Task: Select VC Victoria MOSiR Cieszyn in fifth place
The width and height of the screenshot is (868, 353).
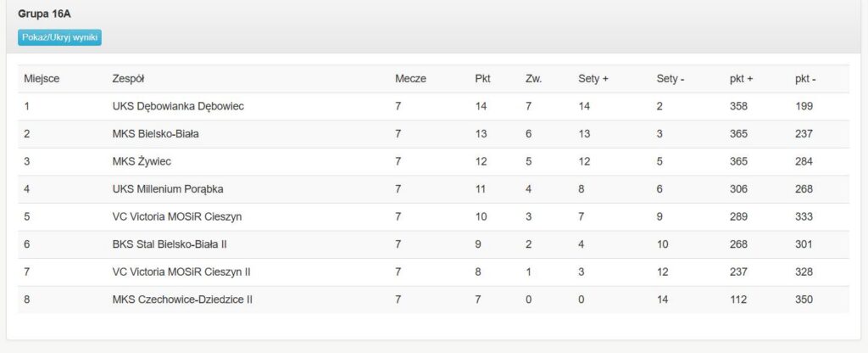Action: click(x=177, y=216)
